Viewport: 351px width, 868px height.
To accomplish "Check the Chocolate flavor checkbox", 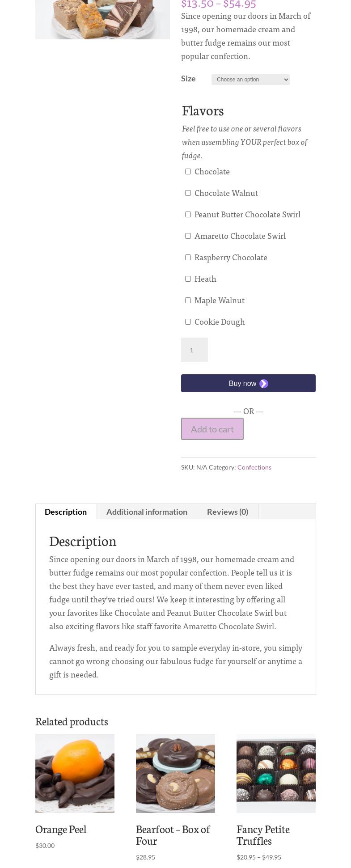I will click(188, 172).
